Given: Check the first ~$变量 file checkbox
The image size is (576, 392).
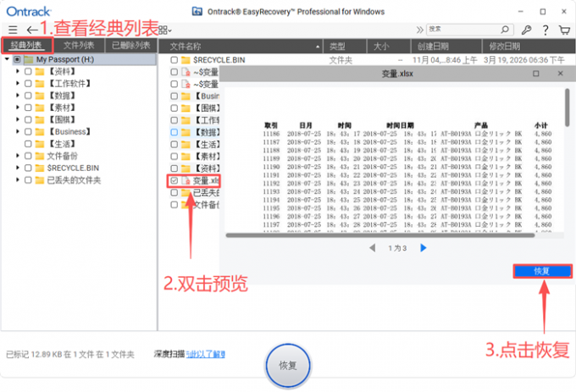Looking at the screenshot, I should [174, 72].
